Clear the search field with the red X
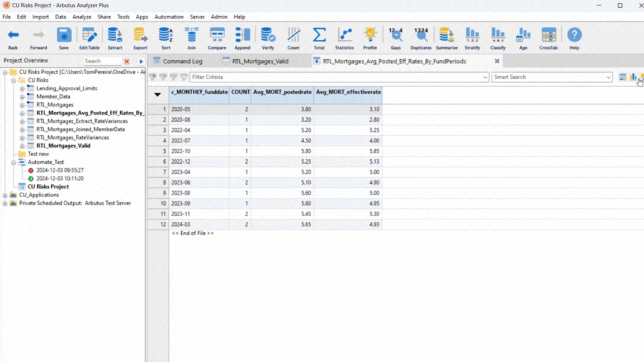This screenshot has height=362, width=644. (x=127, y=60)
